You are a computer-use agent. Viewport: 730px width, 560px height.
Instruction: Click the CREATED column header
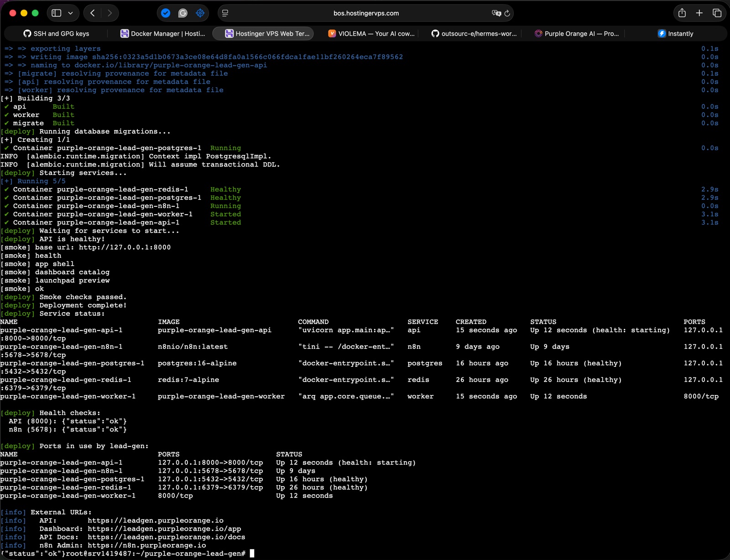pyautogui.click(x=471, y=322)
